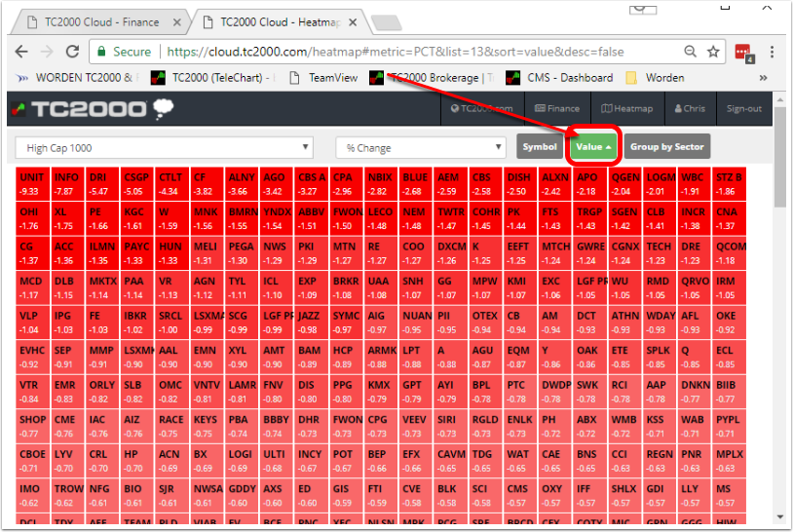793x532 pixels.
Task: Select TC2000 Cloud - Heatmap tab
Action: tap(280, 22)
